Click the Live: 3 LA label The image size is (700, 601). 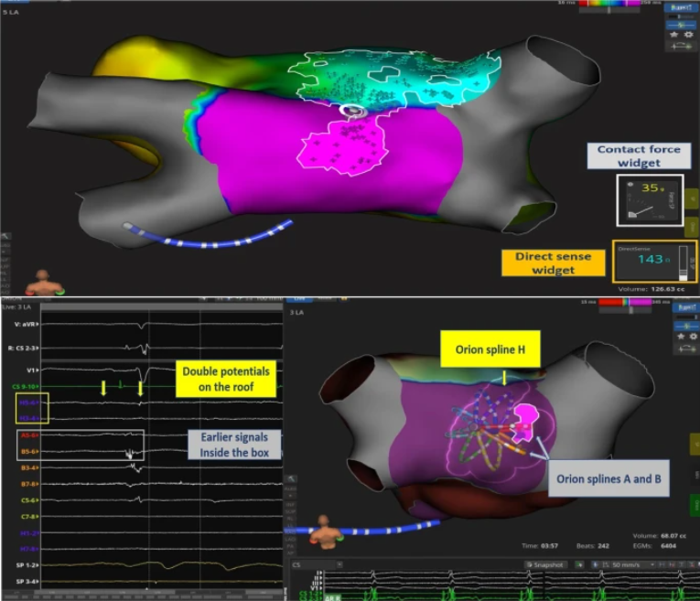click(16, 307)
